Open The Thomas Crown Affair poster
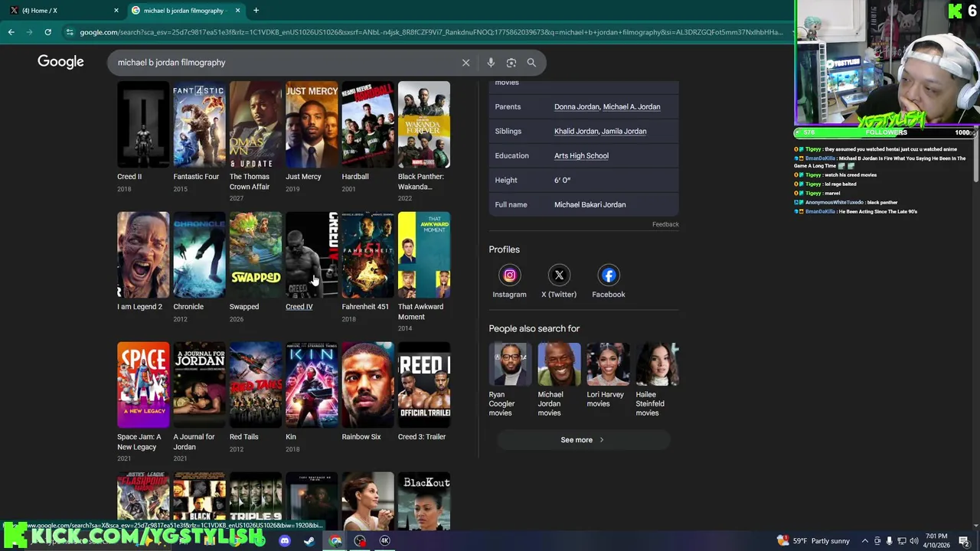Screen dimensions: 980x551 click(256, 125)
